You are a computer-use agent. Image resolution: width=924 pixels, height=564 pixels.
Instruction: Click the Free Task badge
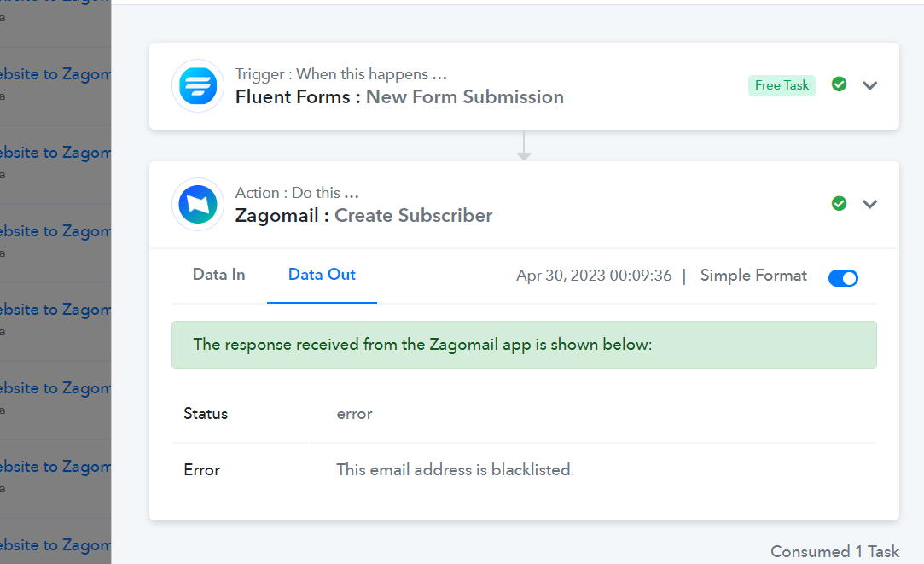(x=782, y=85)
